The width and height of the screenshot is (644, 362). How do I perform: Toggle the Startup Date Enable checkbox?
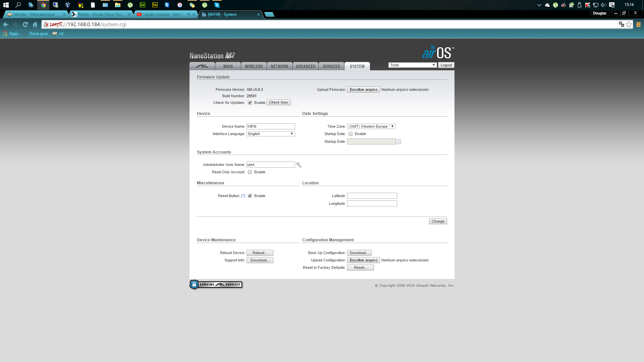click(x=351, y=134)
